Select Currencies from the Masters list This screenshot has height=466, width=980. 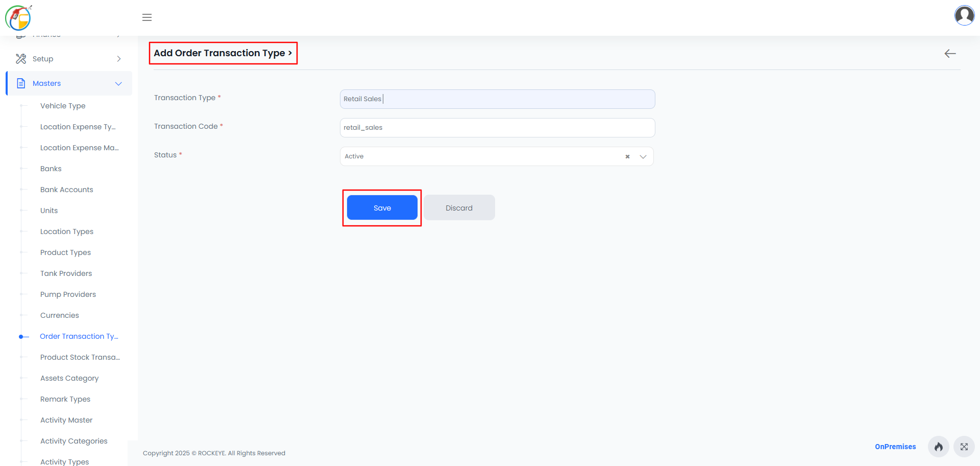point(60,315)
